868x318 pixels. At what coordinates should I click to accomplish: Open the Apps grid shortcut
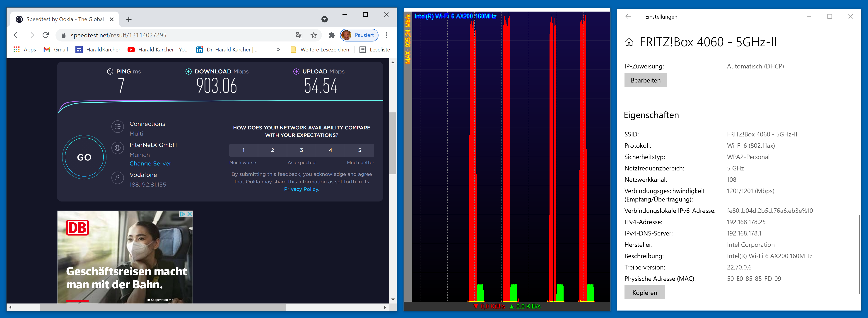(25, 50)
